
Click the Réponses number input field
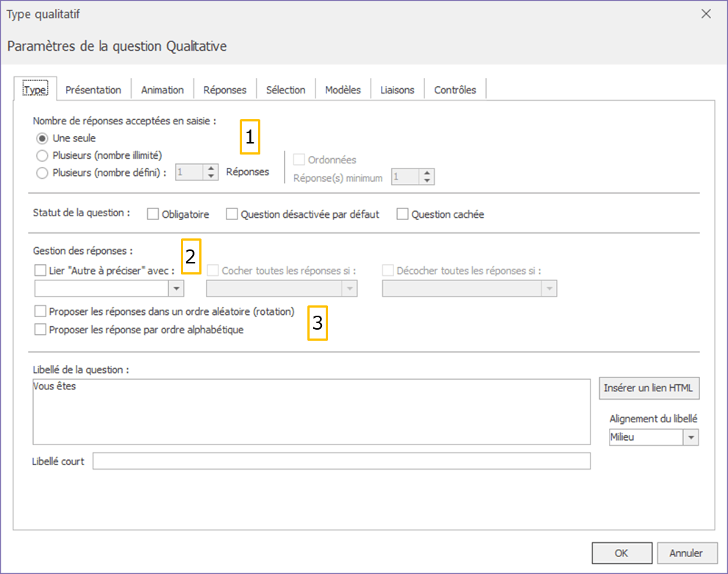190,172
